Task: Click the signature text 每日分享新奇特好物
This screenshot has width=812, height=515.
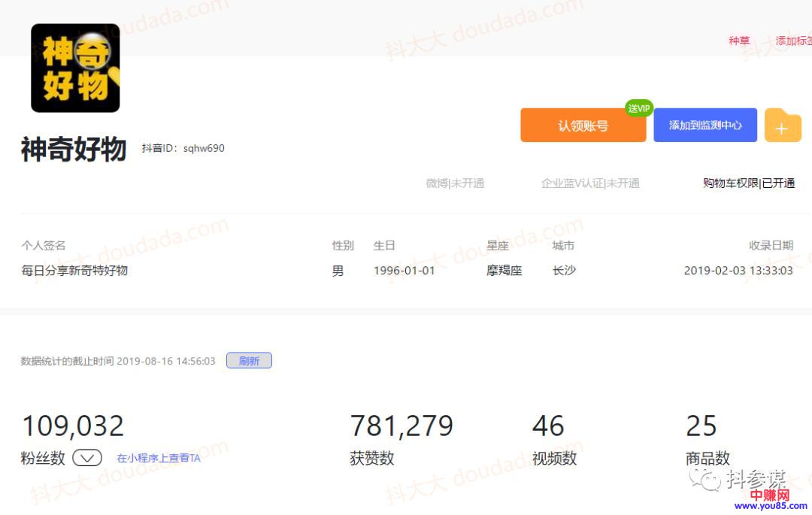Action: tap(74, 271)
